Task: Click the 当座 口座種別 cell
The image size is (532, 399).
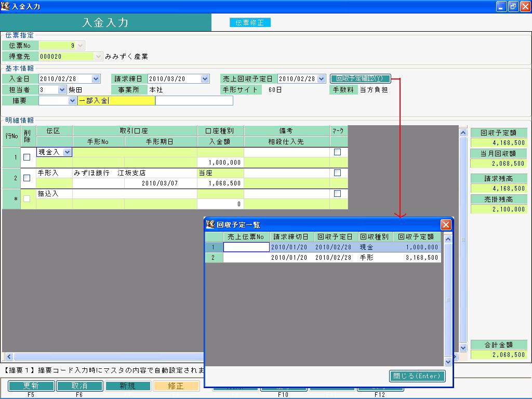Action: [x=220, y=173]
